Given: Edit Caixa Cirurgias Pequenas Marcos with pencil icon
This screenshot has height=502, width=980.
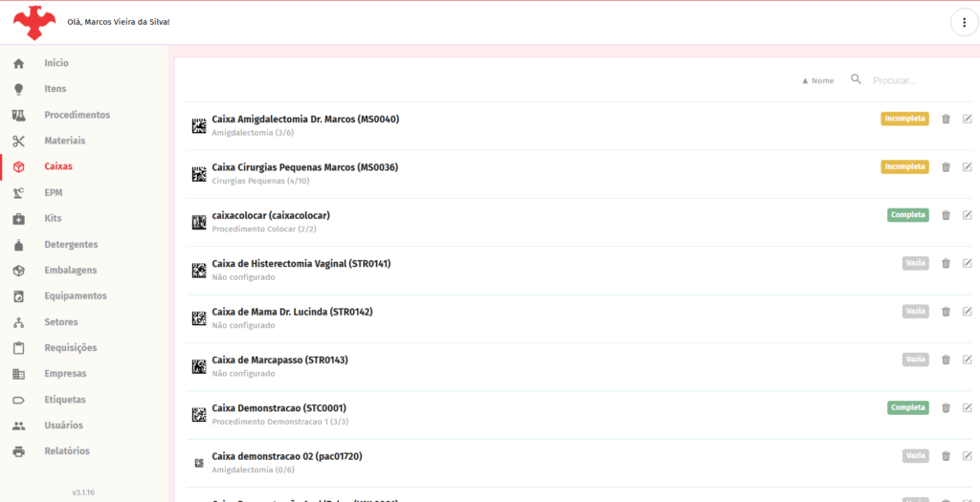Looking at the screenshot, I should (x=968, y=166).
